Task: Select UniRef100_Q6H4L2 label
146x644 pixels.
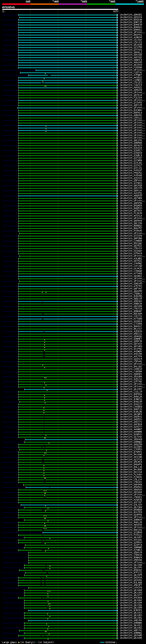Action: click(131, 52)
